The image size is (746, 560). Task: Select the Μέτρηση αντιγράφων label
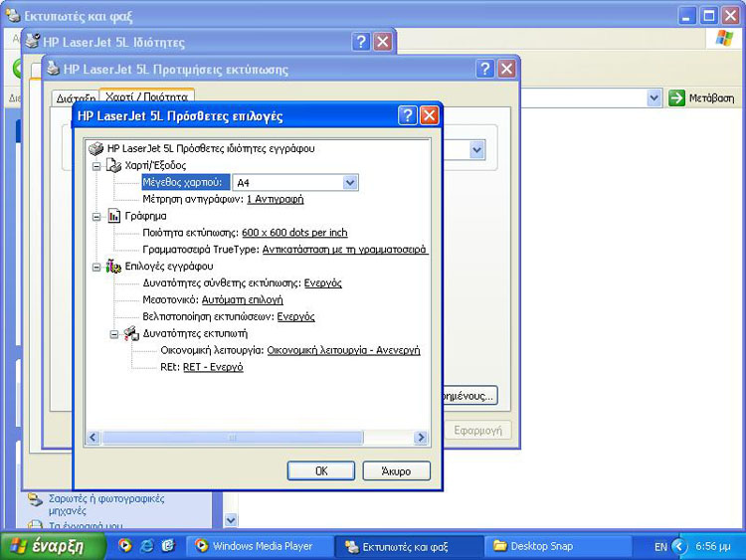pyautogui.click(x=193, y=199)
